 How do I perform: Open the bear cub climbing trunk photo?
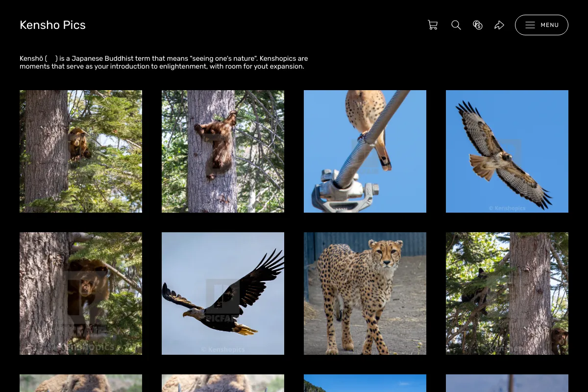pyautogui.click(x=223, y=151)
